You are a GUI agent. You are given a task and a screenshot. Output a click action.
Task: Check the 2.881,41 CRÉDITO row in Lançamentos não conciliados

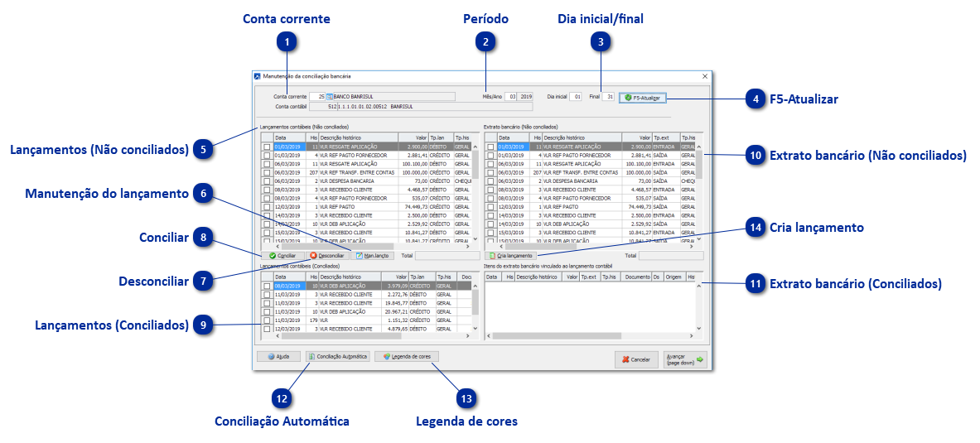pyautogui.click(x=267, y=155)
